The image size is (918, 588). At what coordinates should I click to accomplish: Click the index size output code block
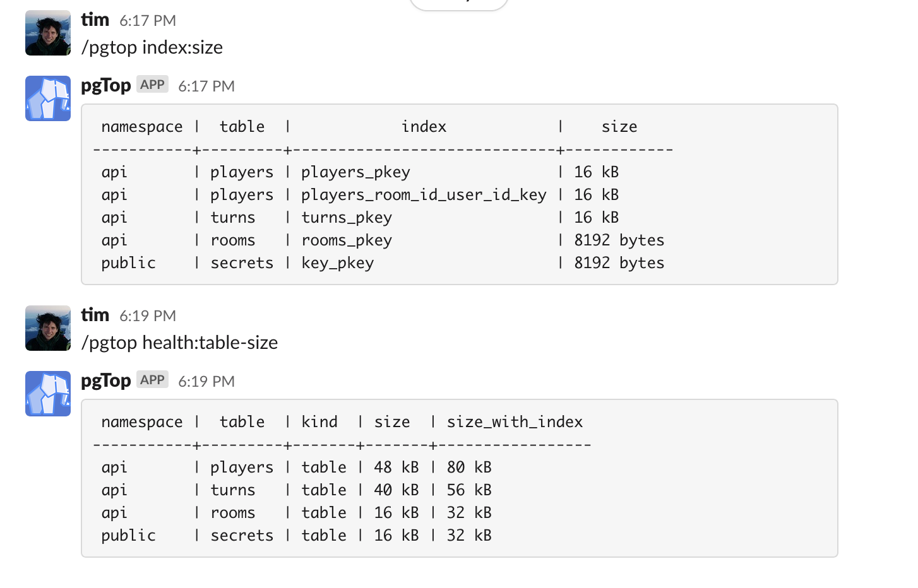(x=460, y=194)
